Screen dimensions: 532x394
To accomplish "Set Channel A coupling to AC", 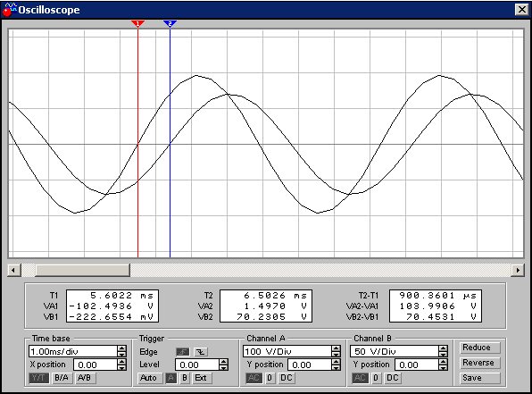I will pyautogui.click(x=254, y=378).
